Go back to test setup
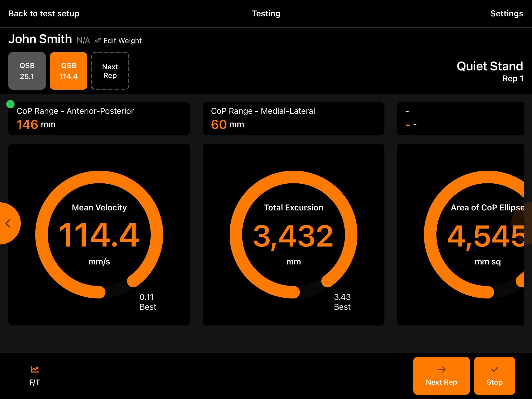The height and width of the screenshot is (399, 532). pos(44,14)
